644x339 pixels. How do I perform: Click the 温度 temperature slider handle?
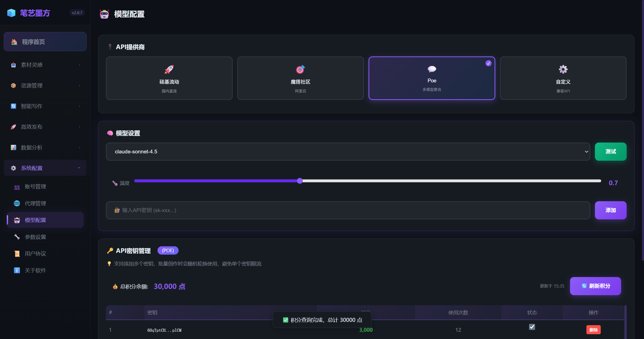click(300, 181)
